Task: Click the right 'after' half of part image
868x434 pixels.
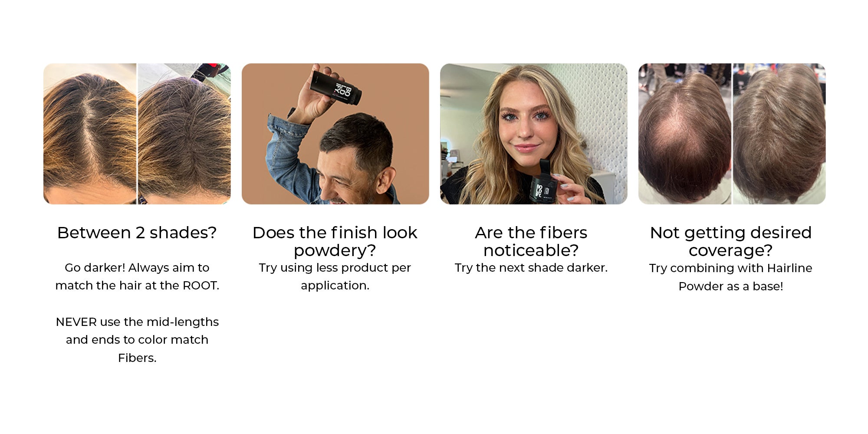Action: click(x=184, y=134)
